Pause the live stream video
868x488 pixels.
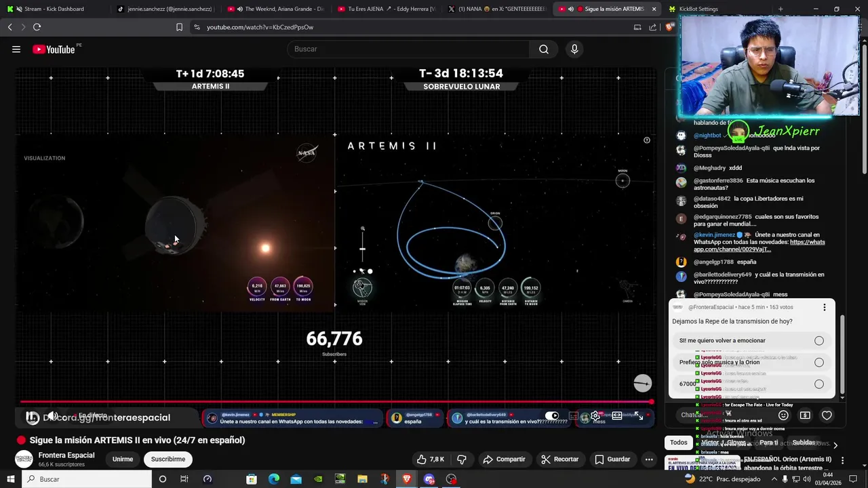coord(32,417)
